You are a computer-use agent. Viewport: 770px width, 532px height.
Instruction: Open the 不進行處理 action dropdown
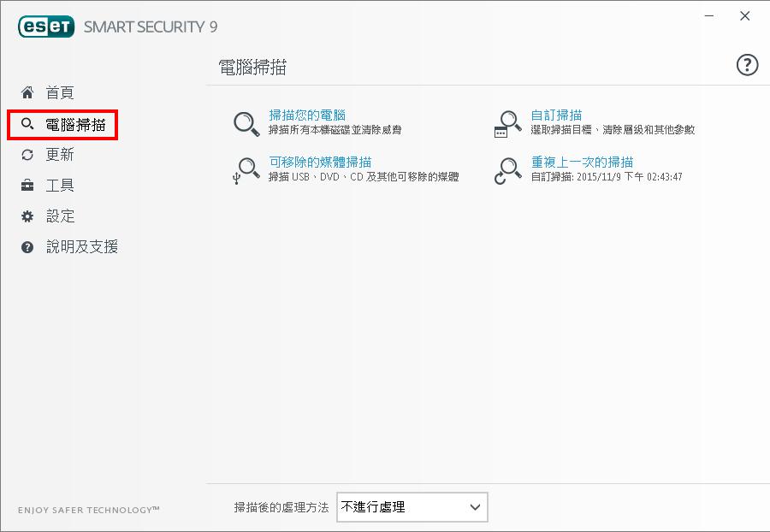412,507
